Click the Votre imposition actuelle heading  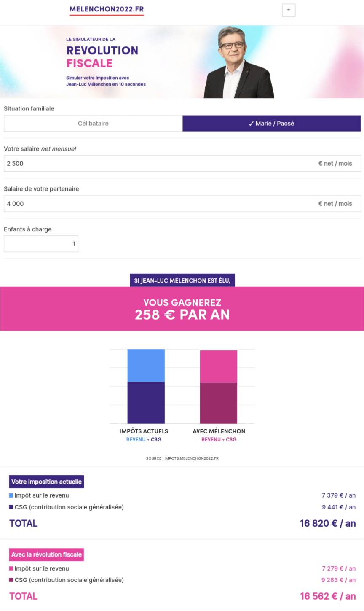46,482
